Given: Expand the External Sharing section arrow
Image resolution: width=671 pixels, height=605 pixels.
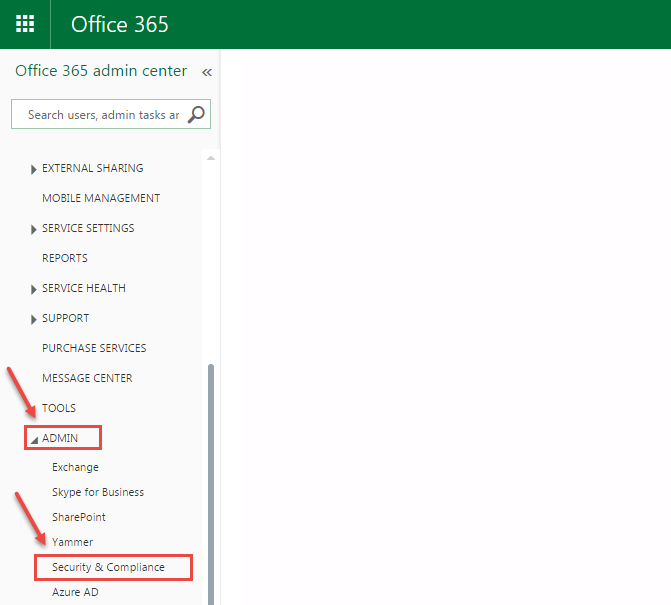Looking at the screenshot, I should click(x=34, y=169).
